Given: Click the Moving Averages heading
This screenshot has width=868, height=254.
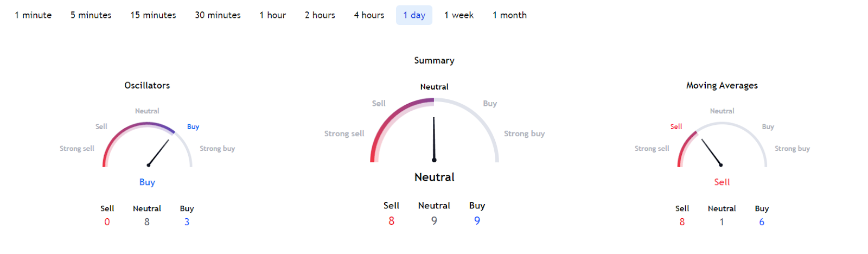Looking at the screenshot, I should tap(722, 85).
